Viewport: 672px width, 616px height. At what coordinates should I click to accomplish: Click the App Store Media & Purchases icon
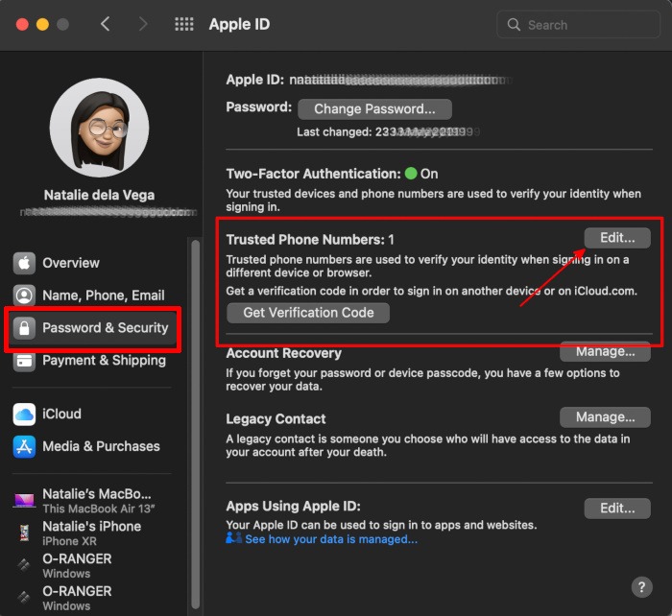pyautogui.click(x=24, y=446)
